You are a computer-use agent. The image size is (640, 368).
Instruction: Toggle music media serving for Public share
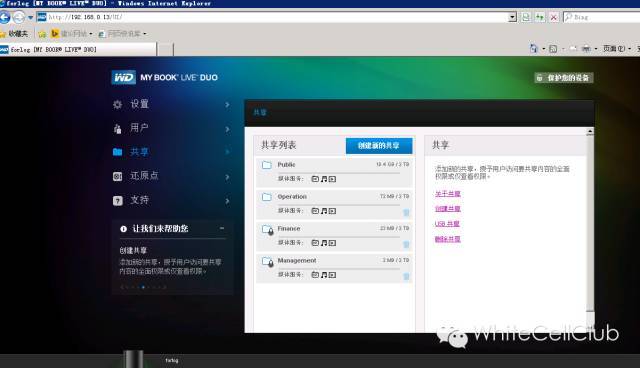click(324, 179)
